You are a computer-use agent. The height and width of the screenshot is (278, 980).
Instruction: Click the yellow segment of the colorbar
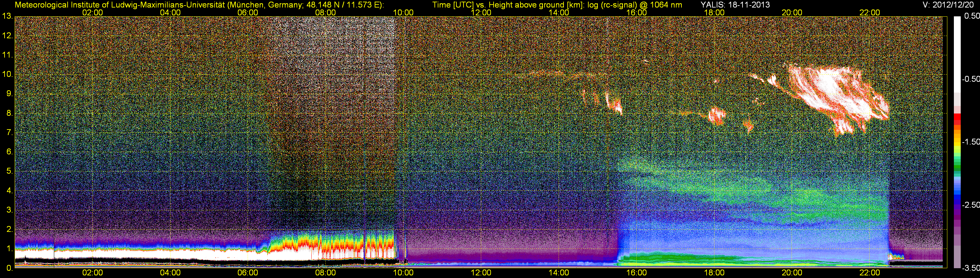tap(957, 144)
